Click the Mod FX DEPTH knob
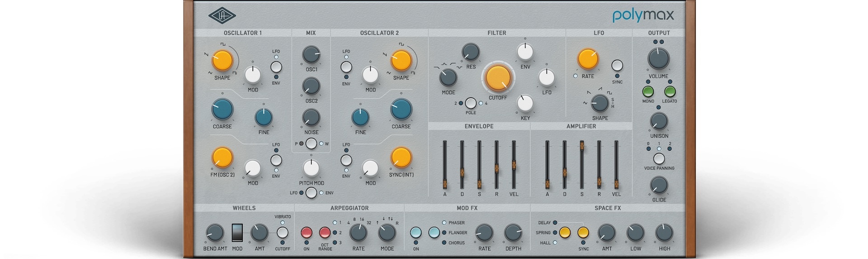The image size is (868, 259). 513,233
